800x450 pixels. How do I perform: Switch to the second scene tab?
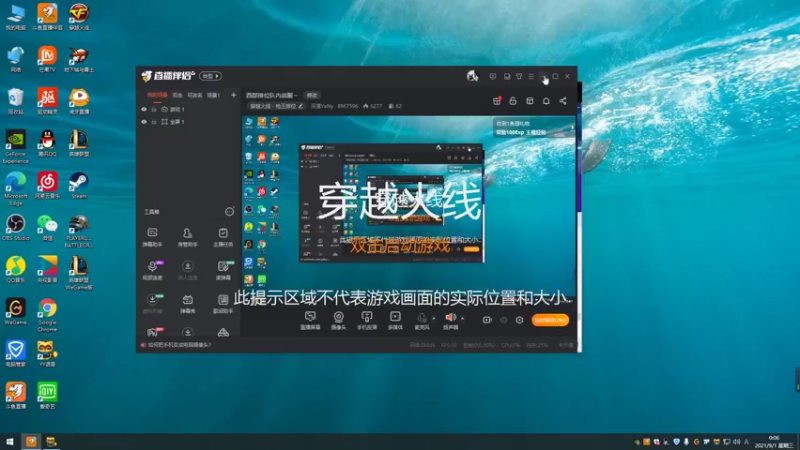click(x=177, y=95)
